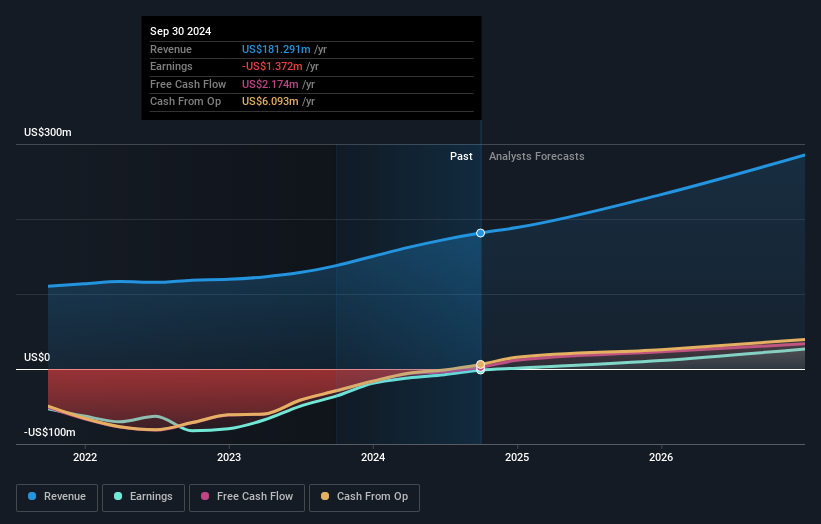Click the blue Revenue data point marker

click(x=480, y=233)
